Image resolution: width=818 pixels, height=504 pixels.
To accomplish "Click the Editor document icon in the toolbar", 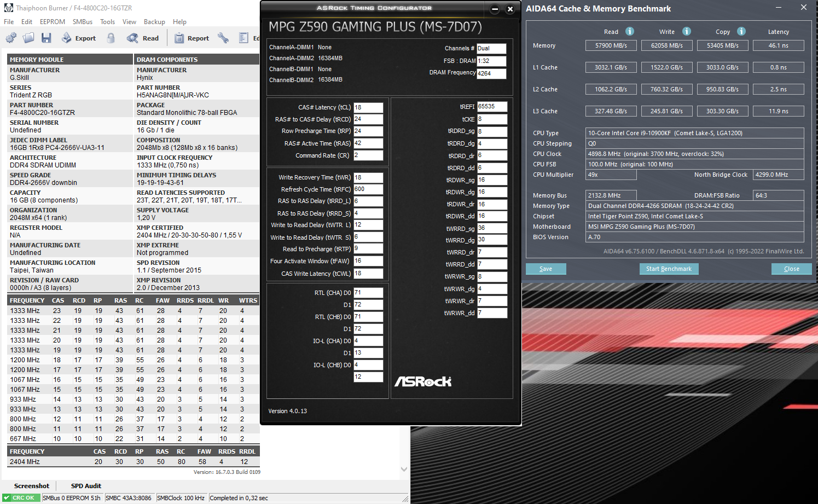I will 244,38.
